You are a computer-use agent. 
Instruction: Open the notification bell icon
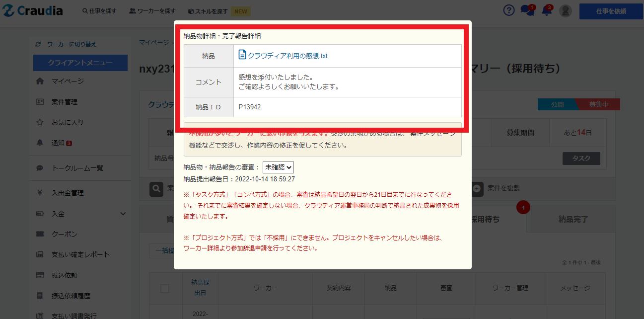[x=547, y=10]
